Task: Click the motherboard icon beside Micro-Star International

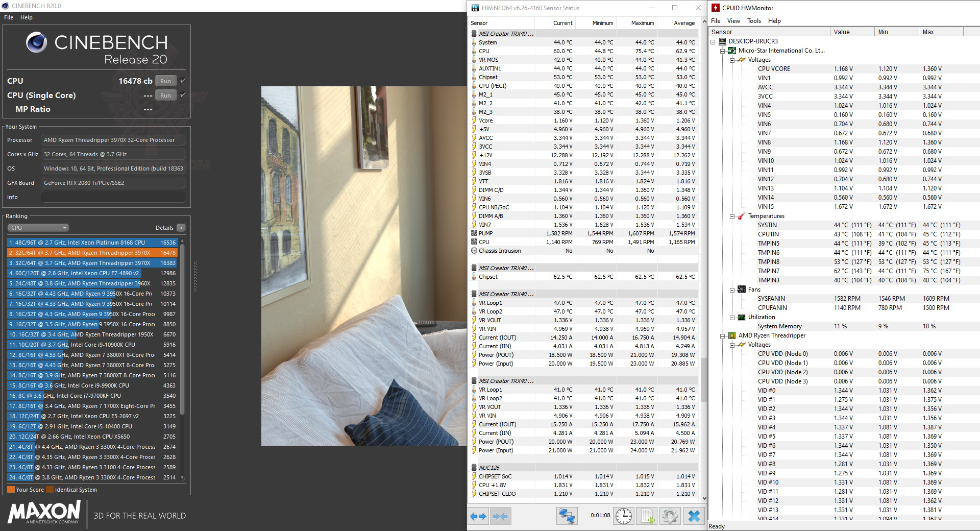Action: click(x=732, y=51)
